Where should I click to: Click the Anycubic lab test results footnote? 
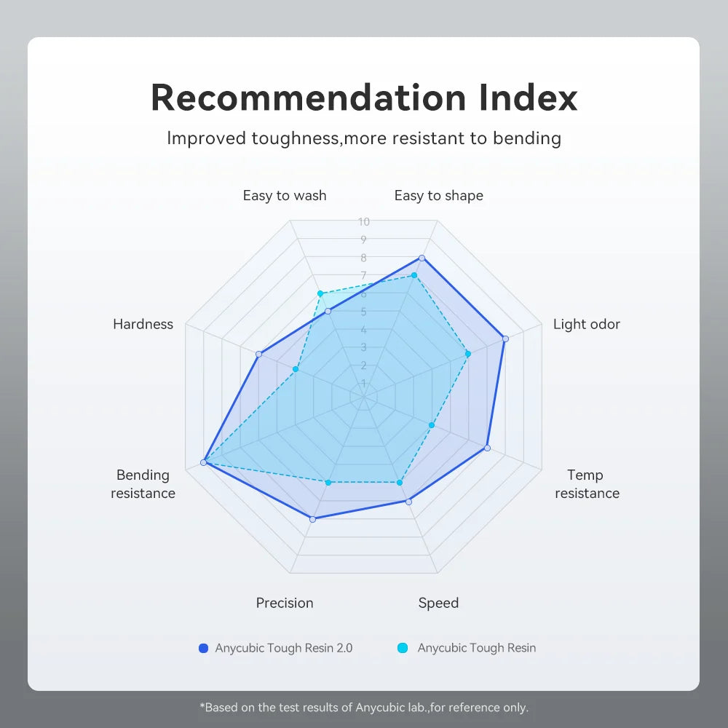click(364, 707)
